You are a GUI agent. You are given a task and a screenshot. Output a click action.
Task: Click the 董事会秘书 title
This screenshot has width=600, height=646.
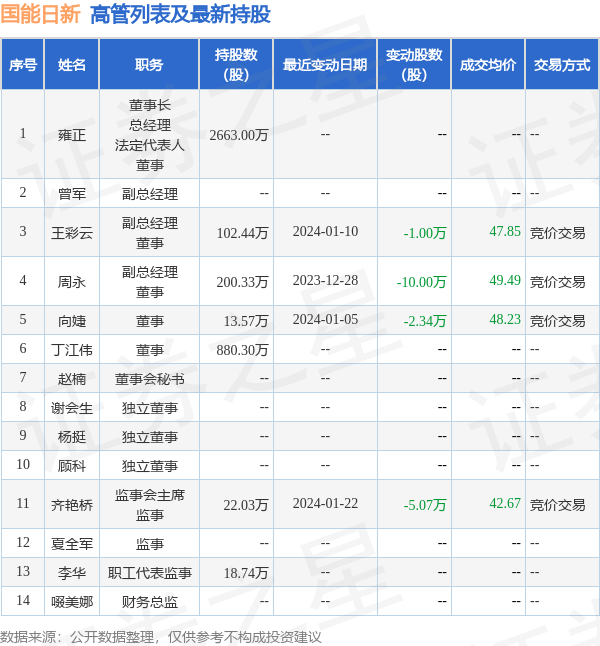[x=150, y=379]
